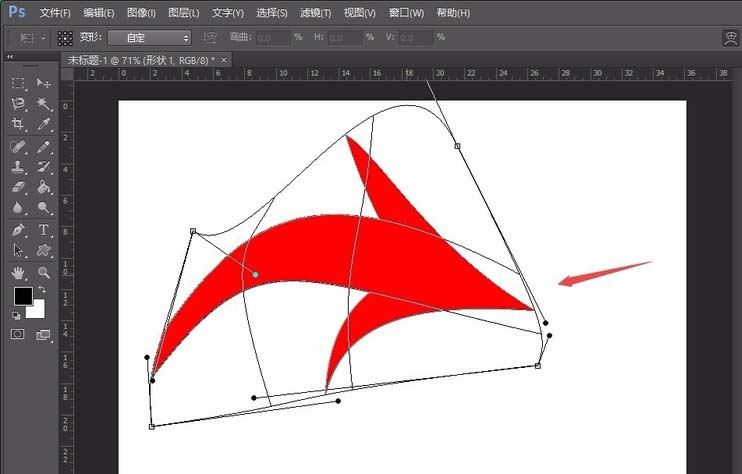Viewport: 742px width, 474px height.
Task: Click the reference point location grid
Action: pos(65,38)
